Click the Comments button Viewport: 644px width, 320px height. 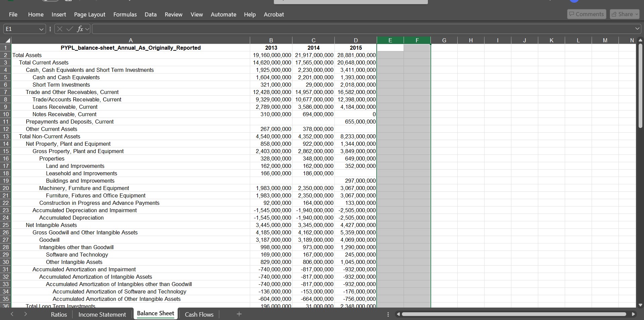(587, 14)
